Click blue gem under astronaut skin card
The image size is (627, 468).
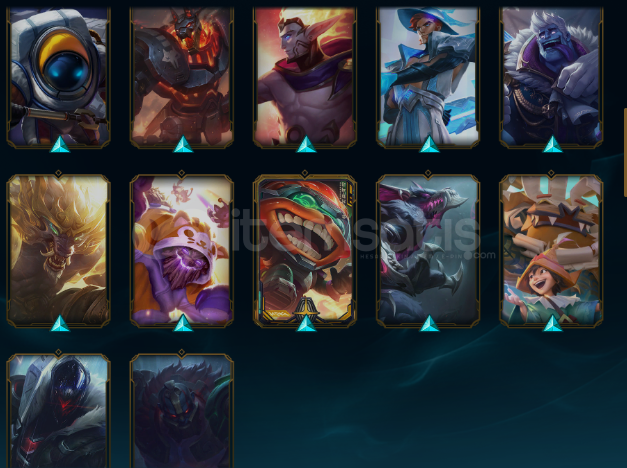[60, 144]
